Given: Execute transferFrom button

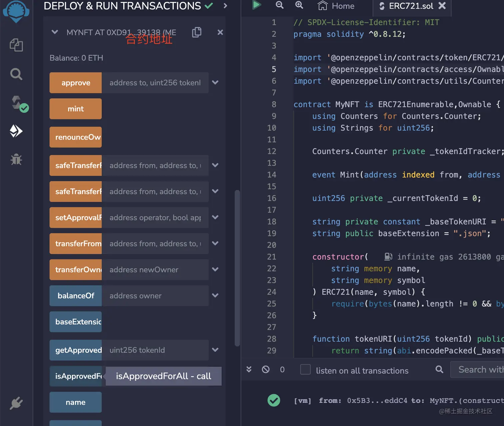Looking at the screenshot, I should click(x=76, y=243).
